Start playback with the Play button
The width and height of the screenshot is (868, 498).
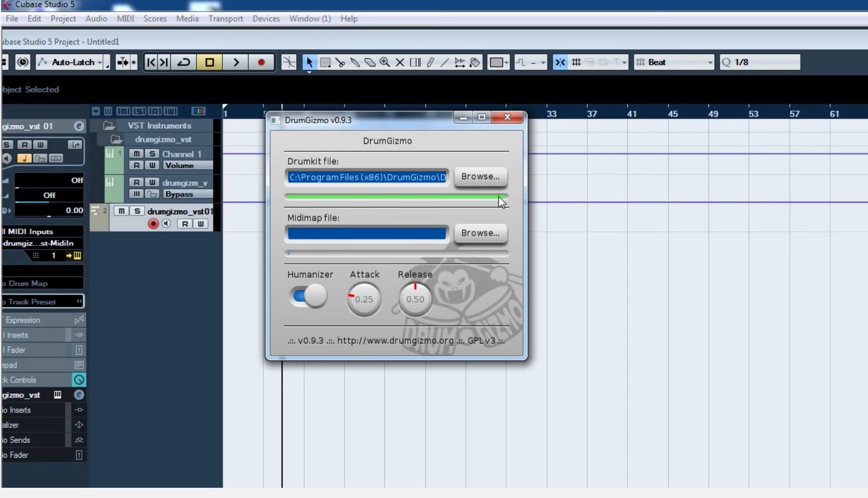(x=236, y=62)
